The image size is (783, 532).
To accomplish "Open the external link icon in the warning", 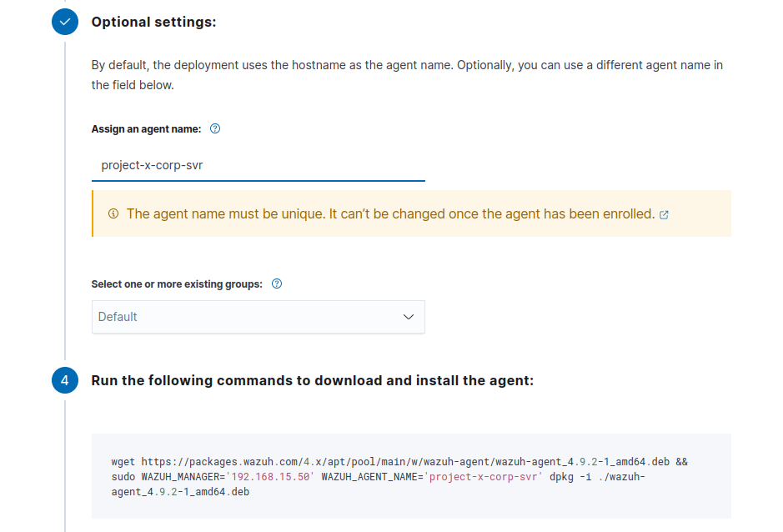I will pos(664,214).
